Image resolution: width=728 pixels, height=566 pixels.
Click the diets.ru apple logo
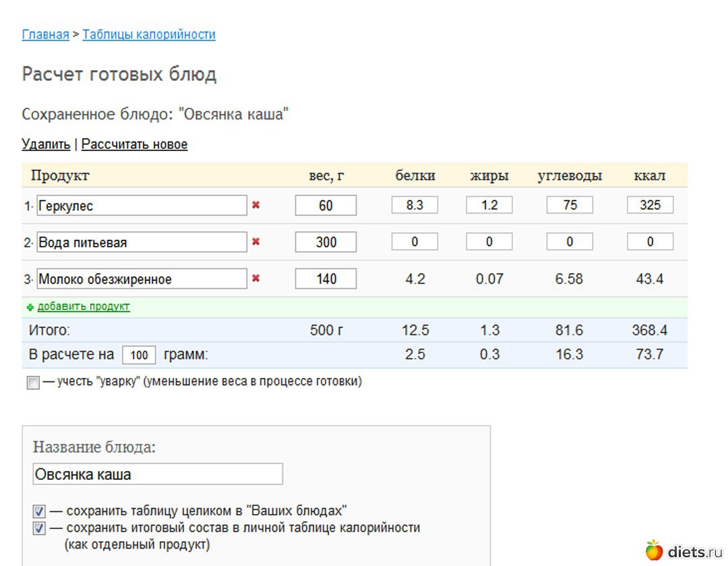click(x=653, y=551)
